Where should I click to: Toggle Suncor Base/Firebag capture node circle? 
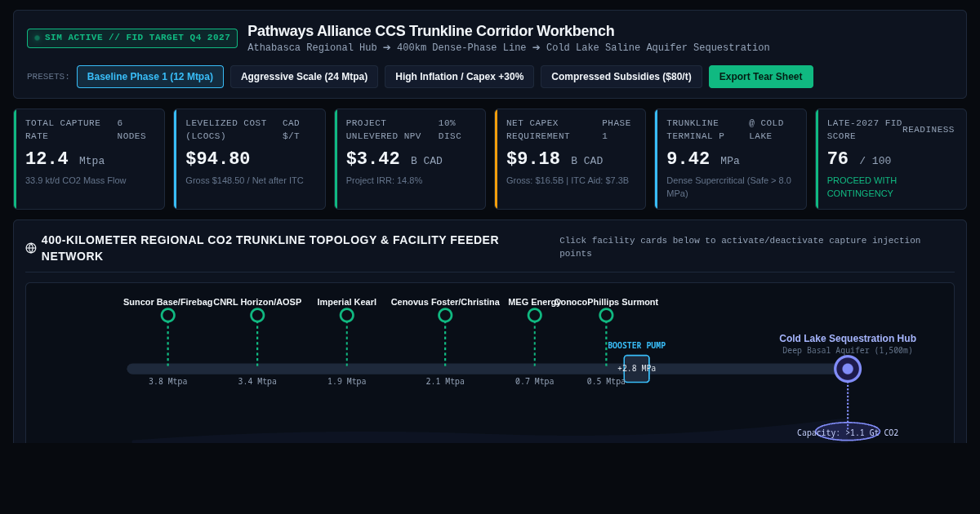(x=168, y=315)
